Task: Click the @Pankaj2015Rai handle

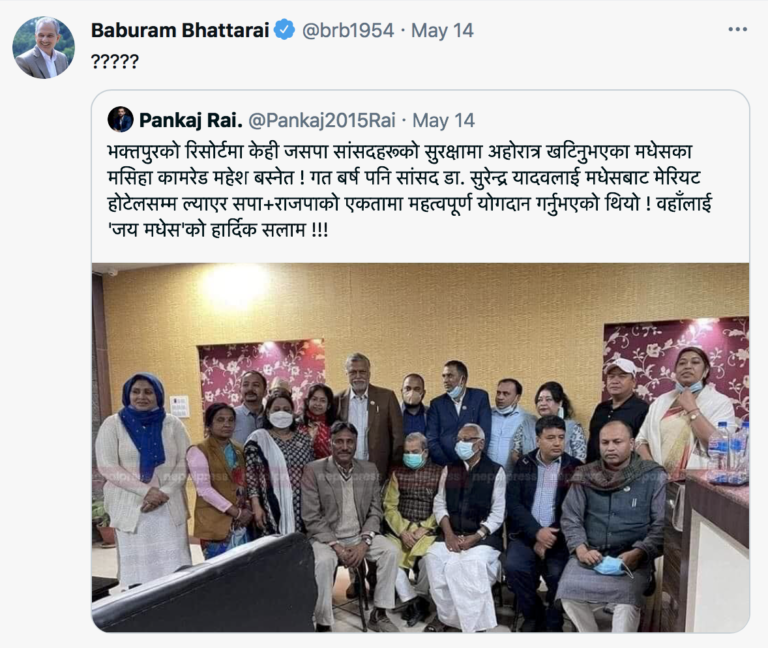Action: point(322,120)
